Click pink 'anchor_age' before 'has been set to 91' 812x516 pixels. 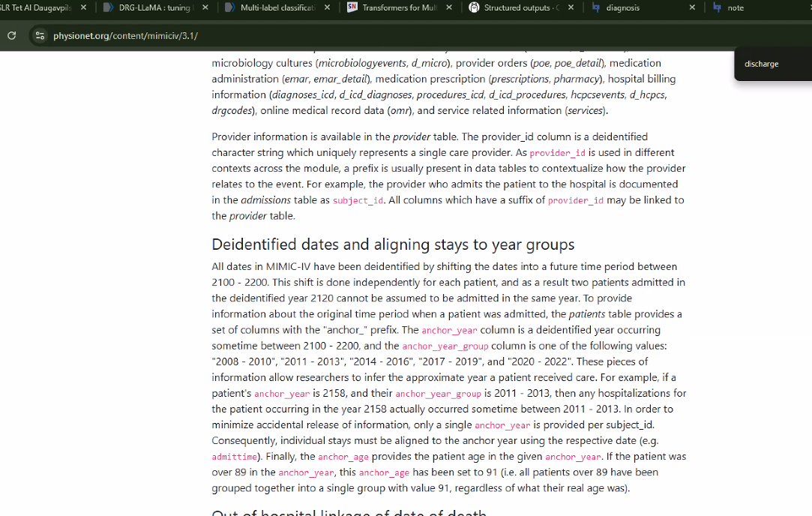click(384, 473)
